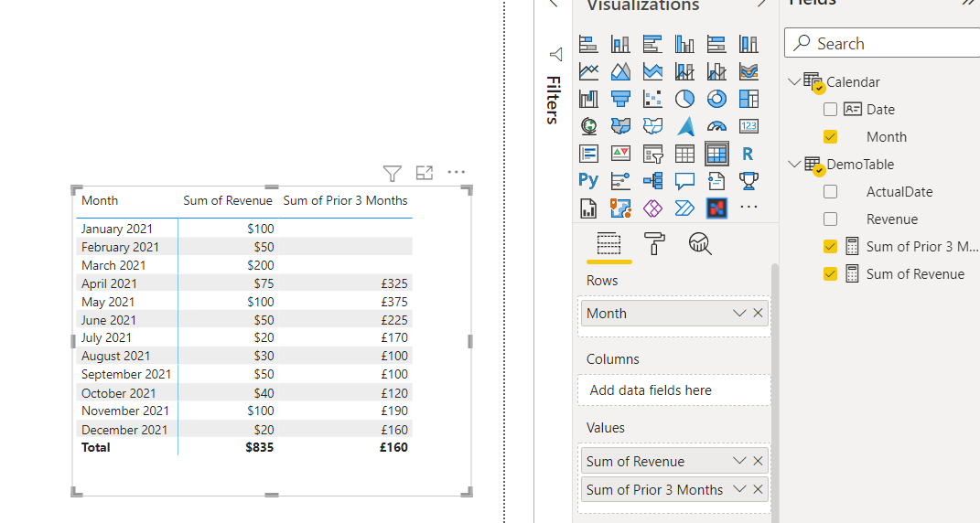Click the £325 value for April 2021

click(x=394, y=283)
